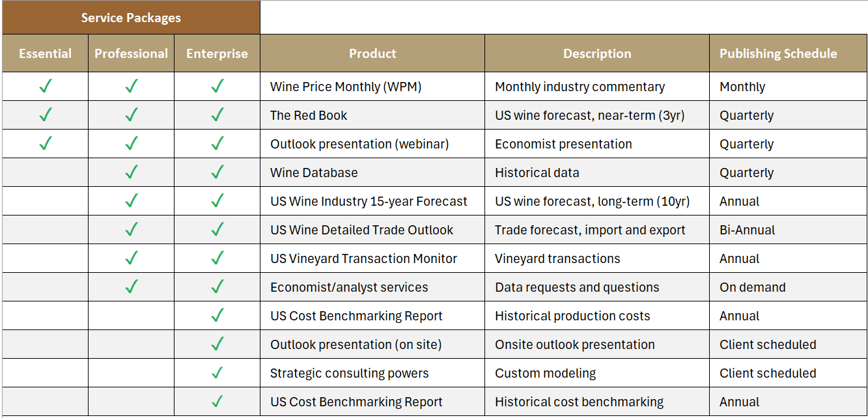Click Professional checkmark for US Wine Industry 15-year Forecast

[x=132, y=201]
